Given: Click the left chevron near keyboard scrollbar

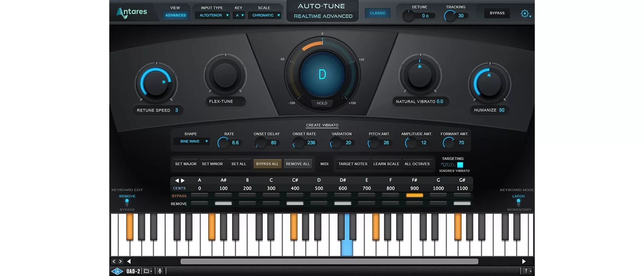Looking at the screenshot, I should click(x=114, y=261).
